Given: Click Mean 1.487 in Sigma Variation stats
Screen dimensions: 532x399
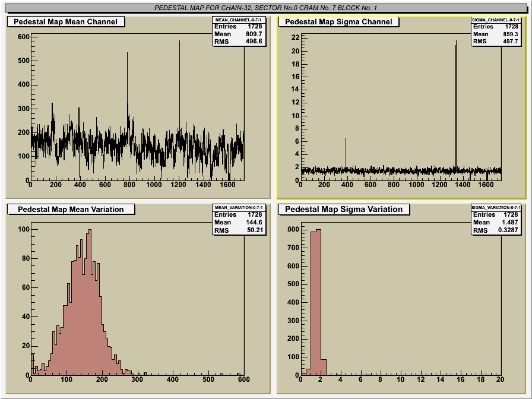Looking at the screenshot, I should tap(496, 222).
